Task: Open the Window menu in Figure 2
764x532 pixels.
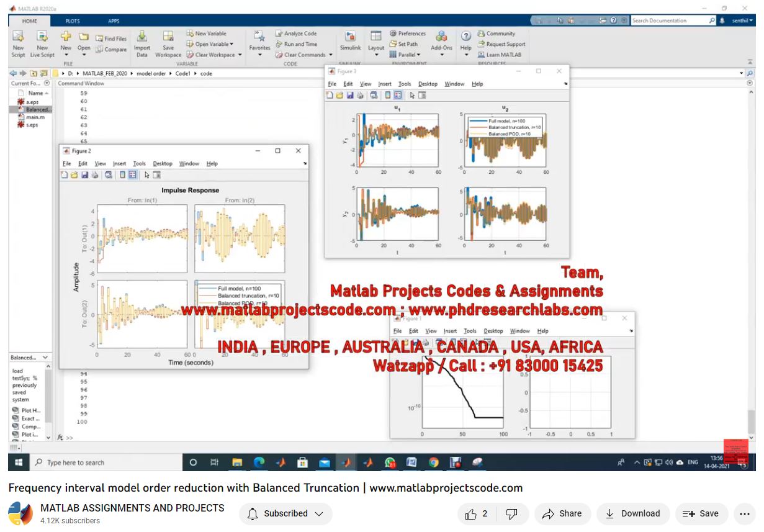Action: 189,164
